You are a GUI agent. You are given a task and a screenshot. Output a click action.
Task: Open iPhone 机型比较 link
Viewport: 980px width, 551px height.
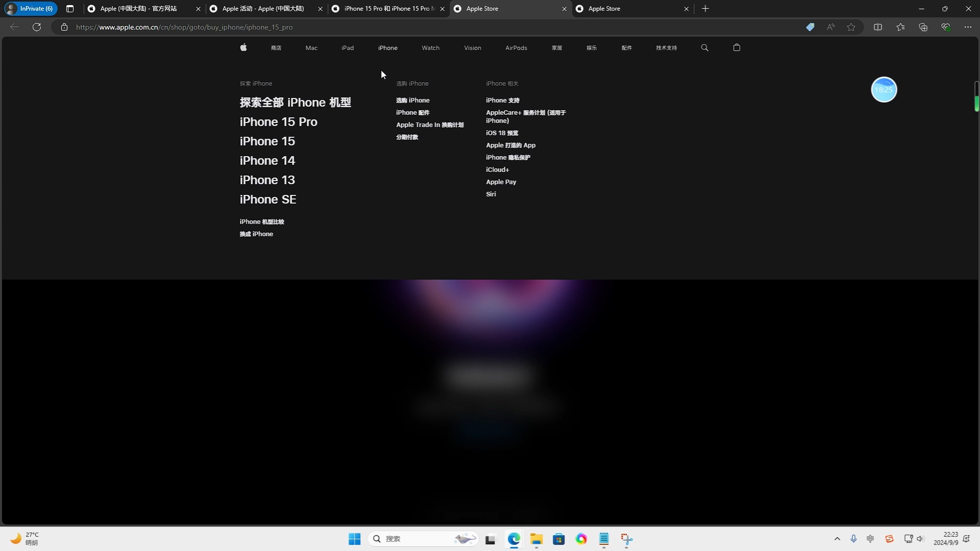click(262, 221)
